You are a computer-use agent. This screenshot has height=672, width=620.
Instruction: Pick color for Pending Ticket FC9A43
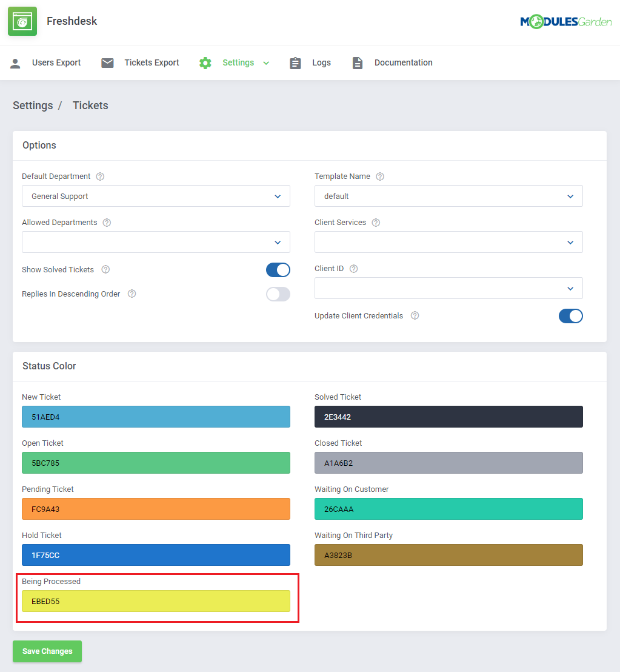click(x=156, y=509)
